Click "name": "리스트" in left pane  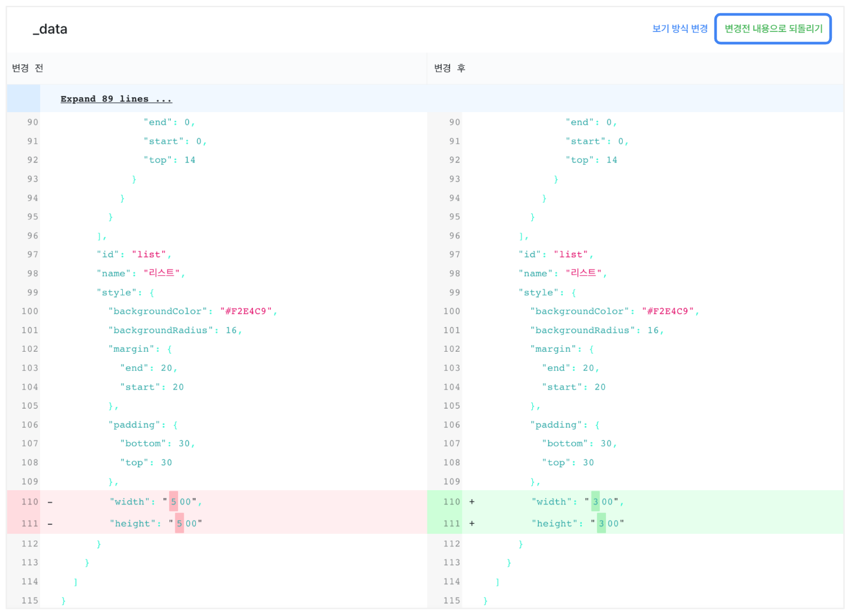141,273
